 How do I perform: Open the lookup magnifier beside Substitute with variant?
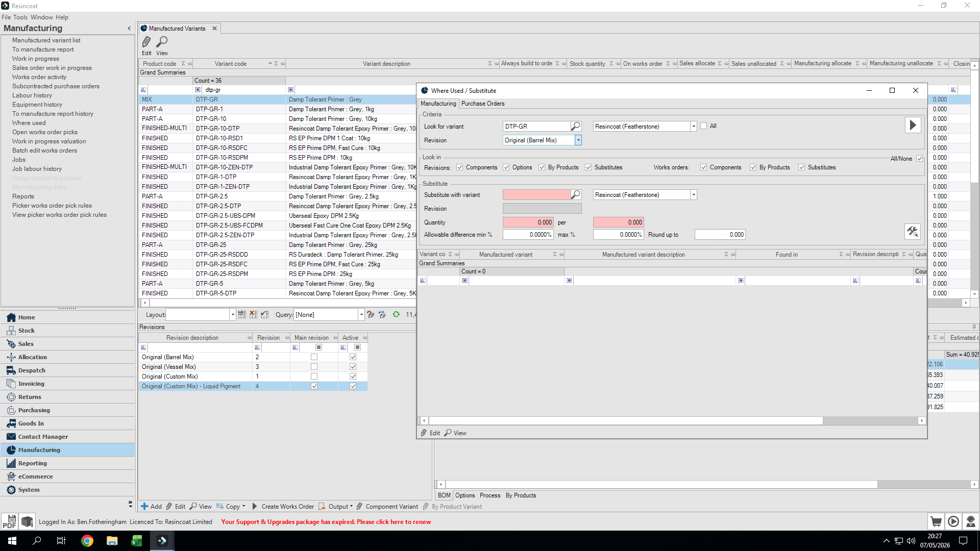pyautogui.click(x=576, y=194)
